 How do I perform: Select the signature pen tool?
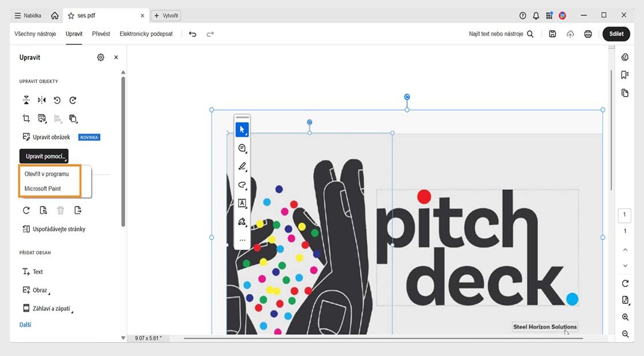pos(242,222)
